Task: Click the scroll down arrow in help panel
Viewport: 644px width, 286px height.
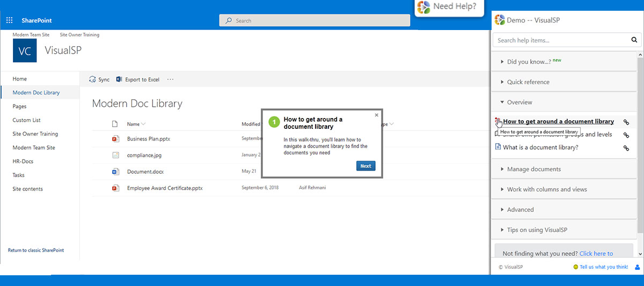Action: point(640,254)
